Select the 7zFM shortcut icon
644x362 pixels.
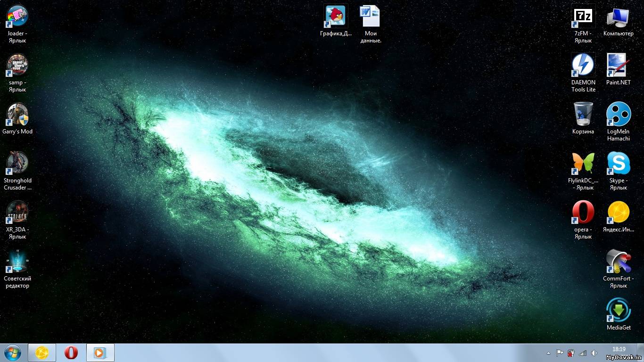point(583,16)
